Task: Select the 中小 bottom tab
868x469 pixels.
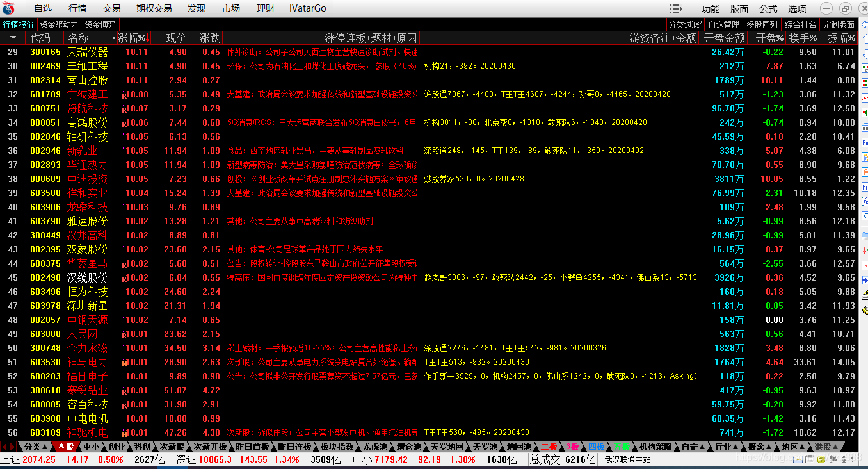Action: (x=92, y=447)
